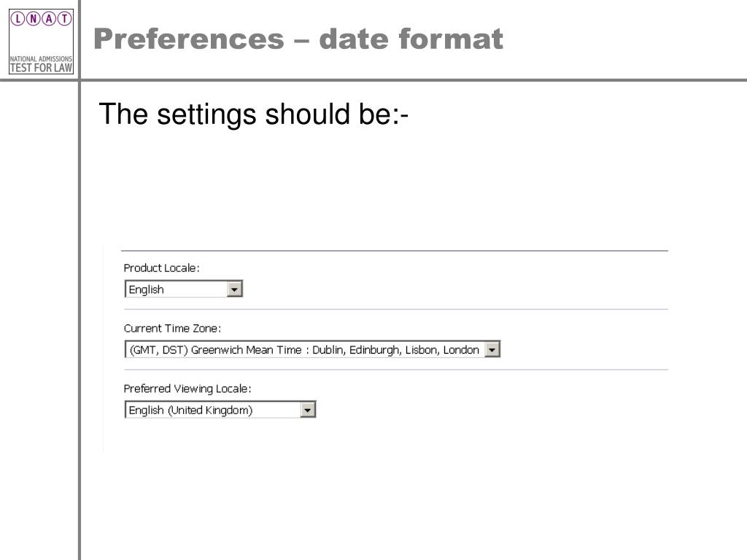This screenshot has height=560, width=747.
Task: Click the Greenwich Mean Time zone field
Action: [312, 349]
